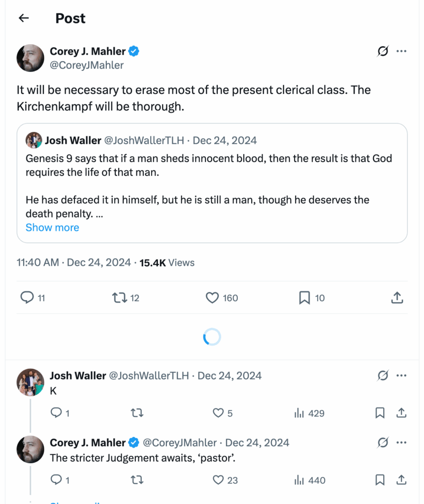Expand the quoted post with 'Show more'
Screen dimensions: 424x504
pos(52,227)
